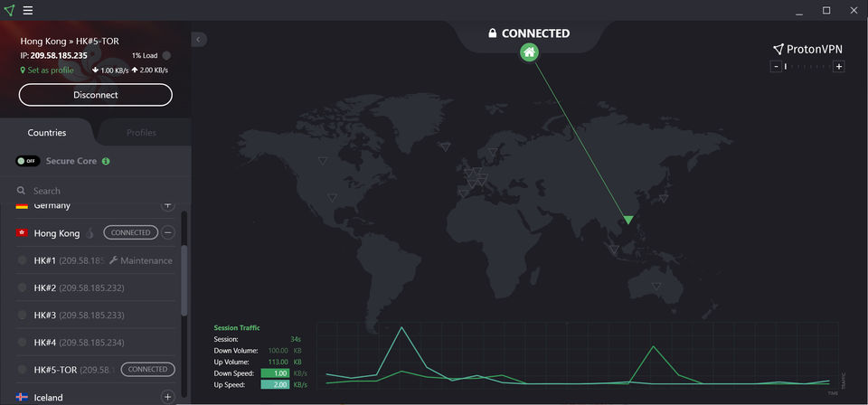
Task: Select the HK#2 server radio circle
Action: click(23, 287)
